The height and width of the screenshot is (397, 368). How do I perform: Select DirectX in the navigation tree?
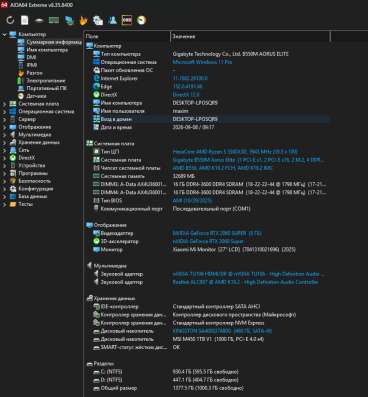26,158
